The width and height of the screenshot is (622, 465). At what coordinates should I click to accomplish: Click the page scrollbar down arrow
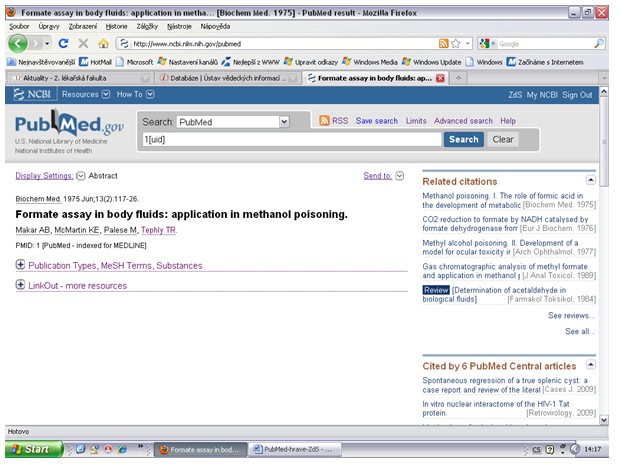click(x=604, y=419)
